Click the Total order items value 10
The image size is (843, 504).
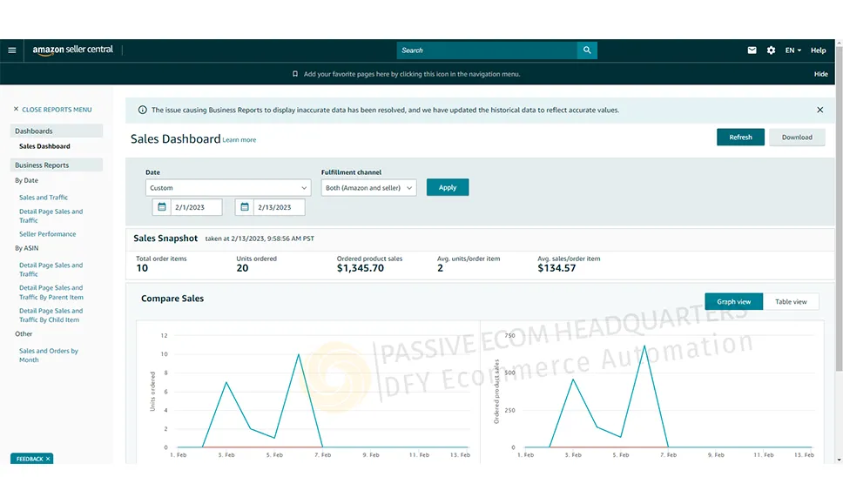pos(142,268)
